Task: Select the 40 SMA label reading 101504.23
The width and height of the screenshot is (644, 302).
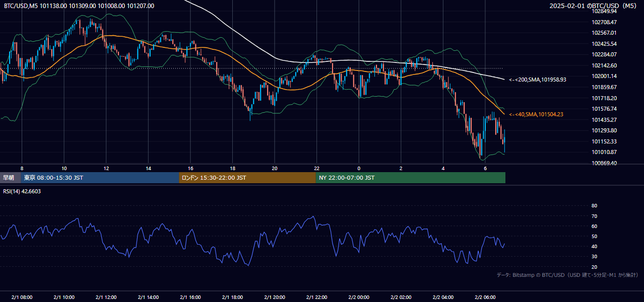Action: (536, 114)
